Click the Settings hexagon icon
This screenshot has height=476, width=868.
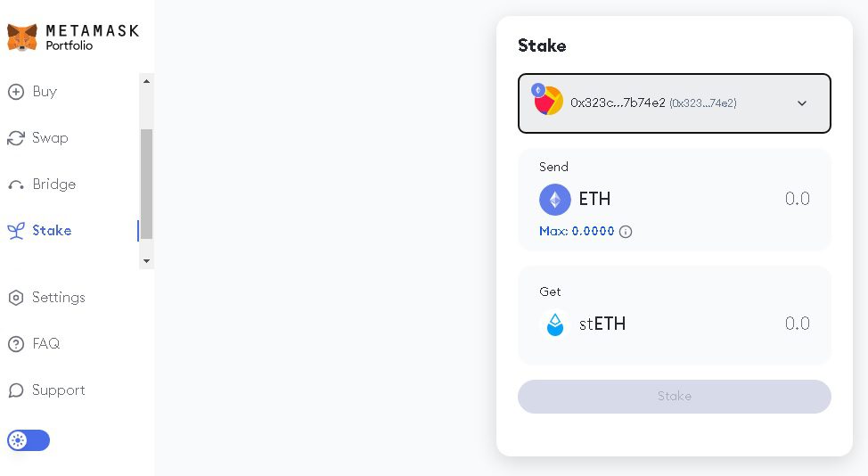click(16, 298)
